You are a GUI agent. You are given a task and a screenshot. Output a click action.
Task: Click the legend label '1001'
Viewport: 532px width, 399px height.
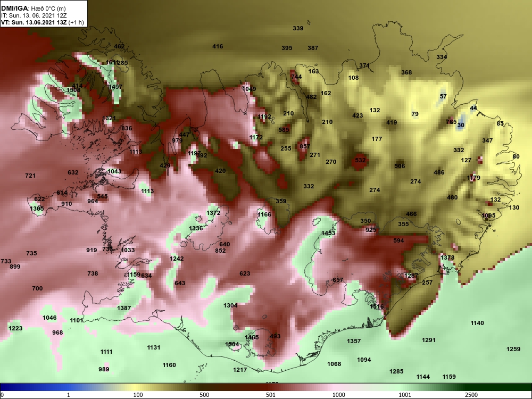pyautogui.click(x=405, y=395)
